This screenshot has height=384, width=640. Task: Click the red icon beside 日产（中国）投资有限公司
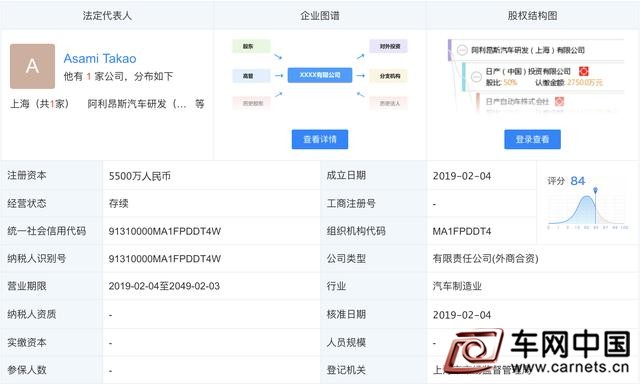(x=584, y=71)
